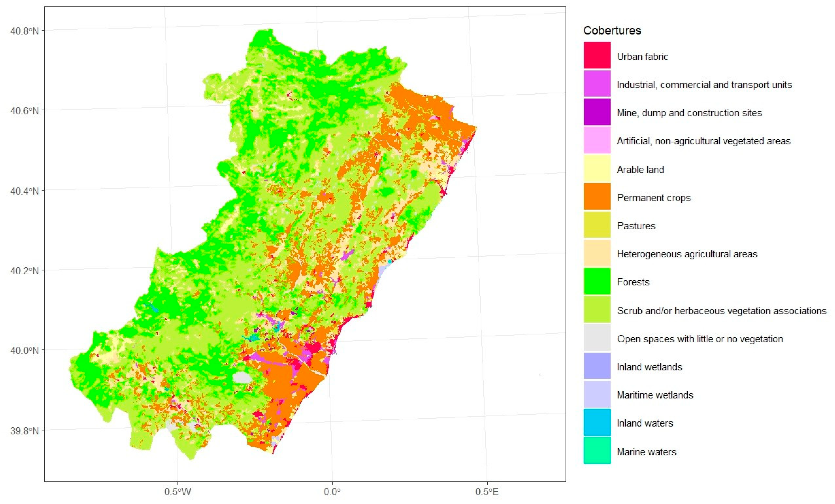Click the gray open-space patch on the map
This screenshot has width=835, height=504.
[x=242, y=377]
